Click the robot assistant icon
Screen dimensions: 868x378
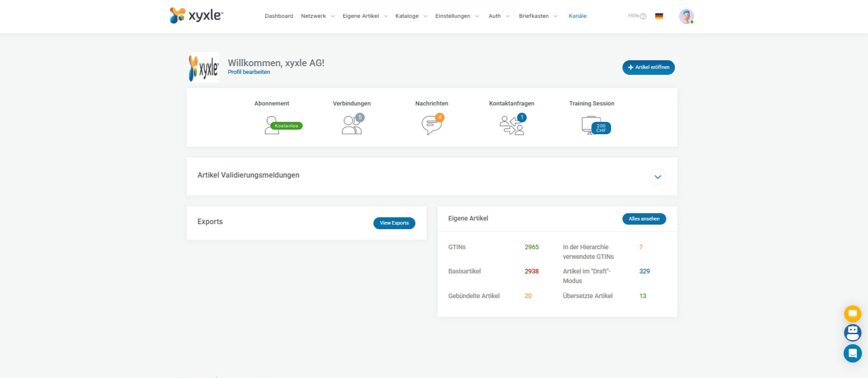coord(852,333)
